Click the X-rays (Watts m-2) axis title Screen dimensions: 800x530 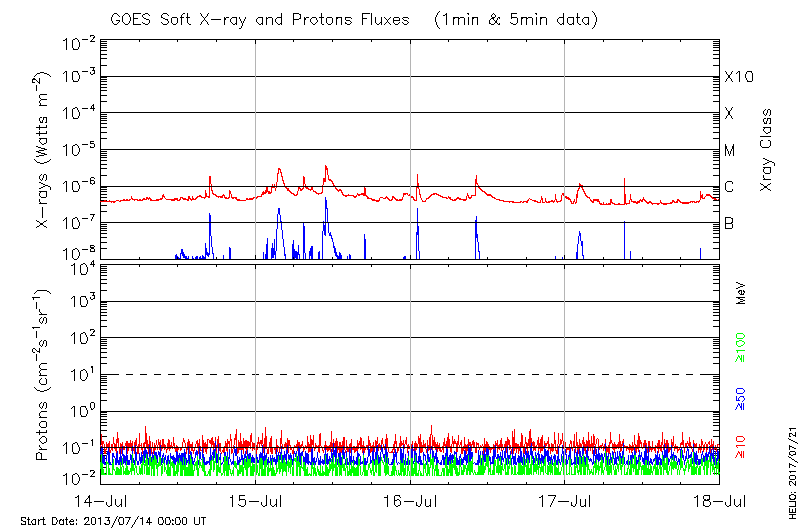click(x=44, y=148)
